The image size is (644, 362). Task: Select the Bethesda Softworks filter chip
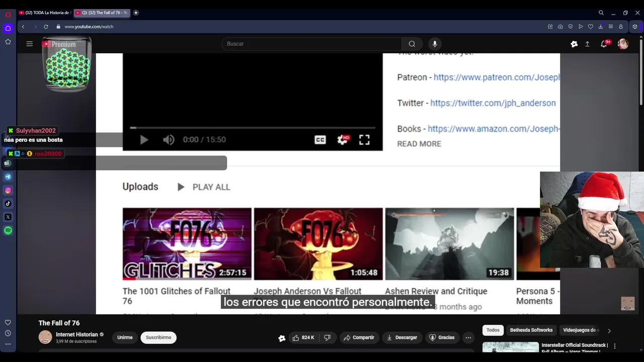click(x=531, y=330)
